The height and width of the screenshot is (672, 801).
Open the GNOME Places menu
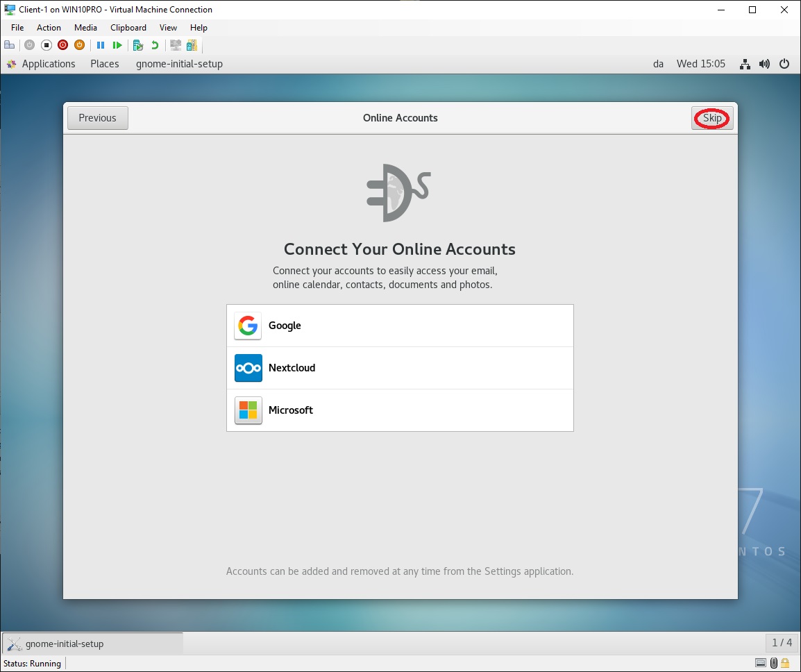click(105, 64)
